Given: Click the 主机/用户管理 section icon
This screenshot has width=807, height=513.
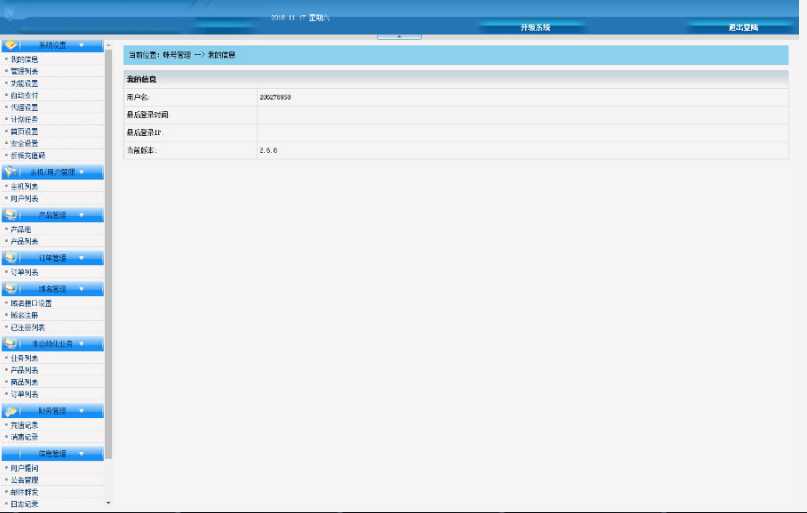Looking at the screenshot, I should pos(11,172).
